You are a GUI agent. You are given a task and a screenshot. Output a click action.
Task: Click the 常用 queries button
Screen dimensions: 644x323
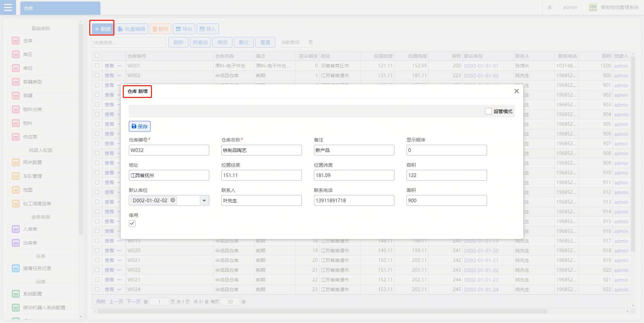coord(222,42)
